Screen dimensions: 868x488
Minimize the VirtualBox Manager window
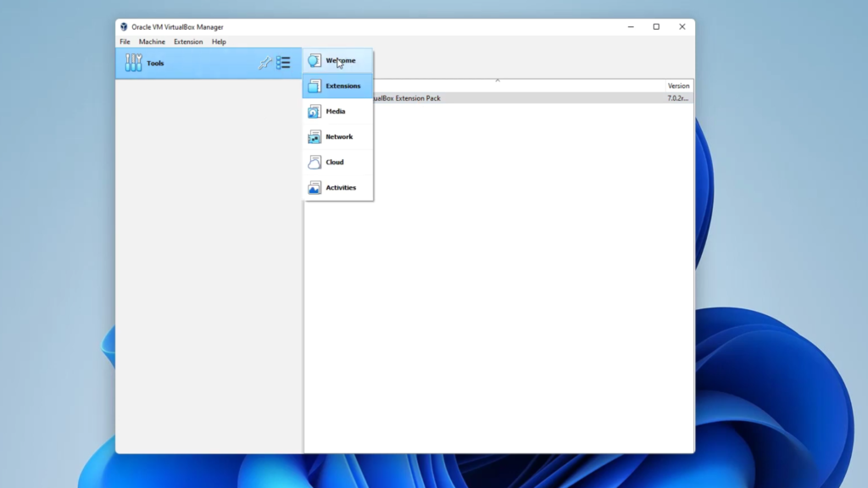[x=631, y=26]
